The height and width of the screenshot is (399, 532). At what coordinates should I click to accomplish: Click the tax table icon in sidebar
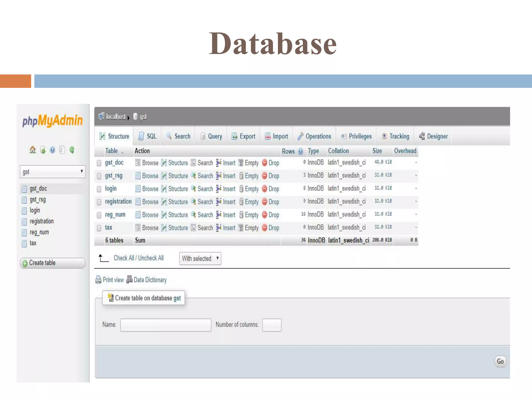24,243
